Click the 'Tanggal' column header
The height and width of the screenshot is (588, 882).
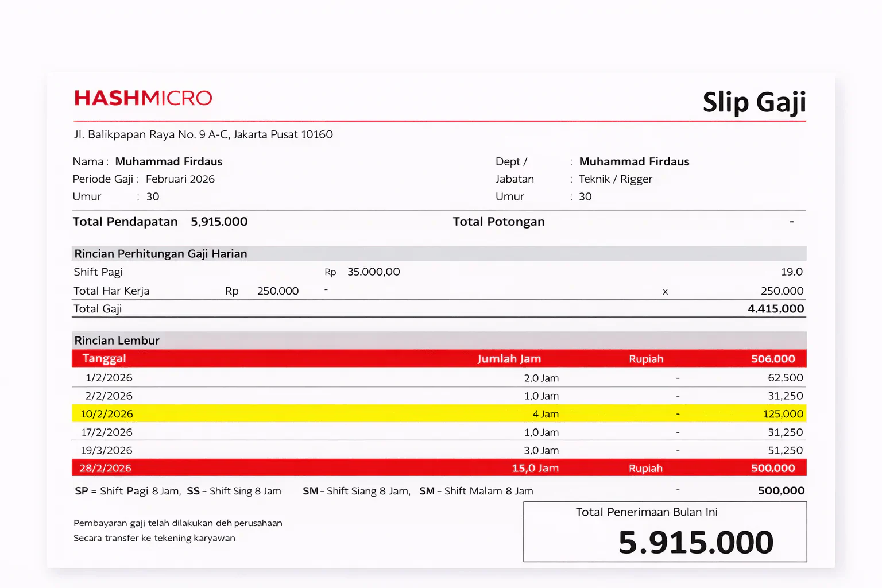tap(104, 358)
